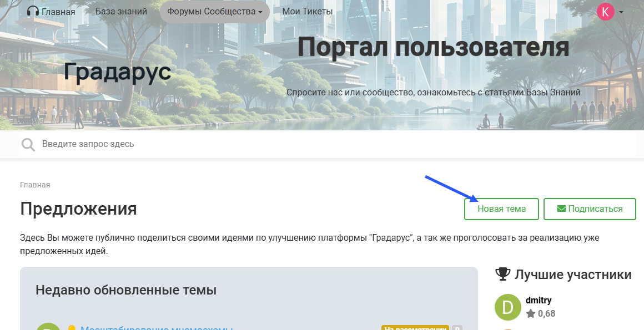Click the Недавно обновленные темы header
This screenshot has height=330, width=644.
(x=126, y=290)
